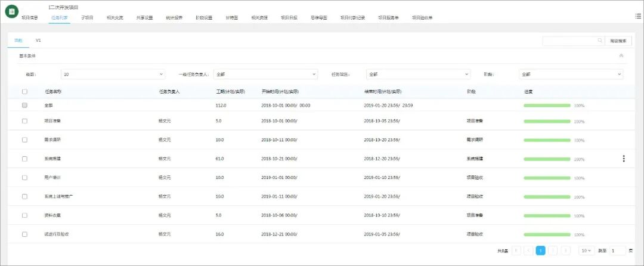This screenshot has height=266, width=644.
Task: Click the progress bar of the 2019-01-05 row
Action: [x=547, y=234]
